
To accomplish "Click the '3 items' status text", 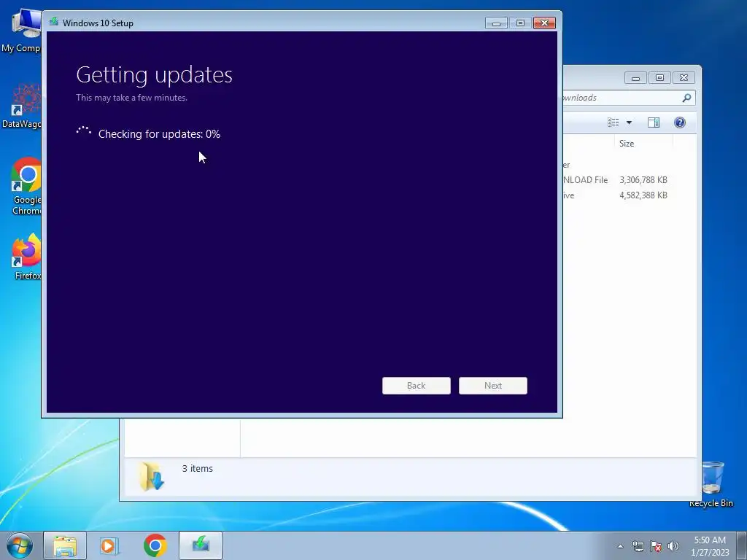I will 197,469.
